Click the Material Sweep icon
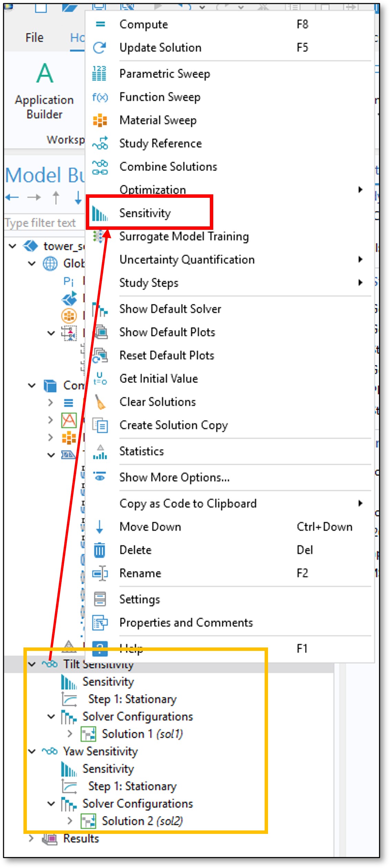The image size is (390, 868). click(100, 120)
